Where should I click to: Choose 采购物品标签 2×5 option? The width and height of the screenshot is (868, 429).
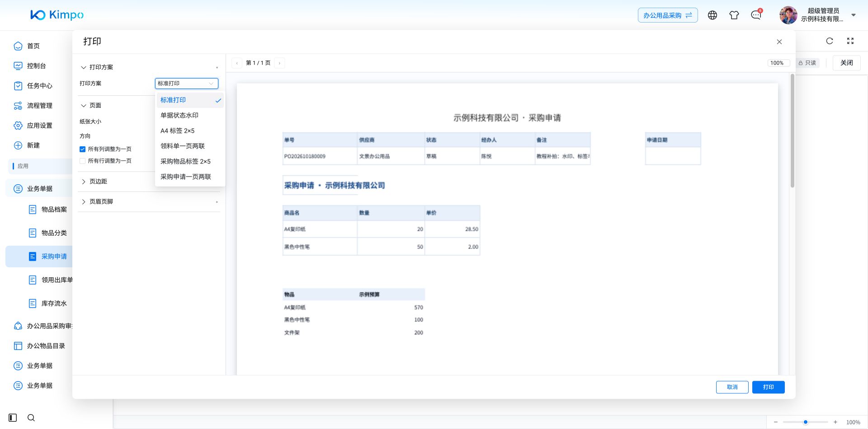point(190,162)
